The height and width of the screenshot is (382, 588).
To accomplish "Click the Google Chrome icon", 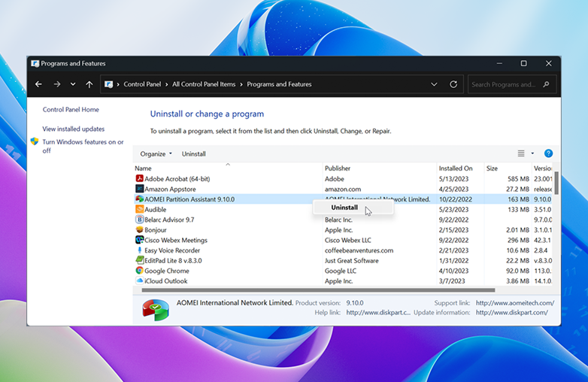I will pos(140,270).
